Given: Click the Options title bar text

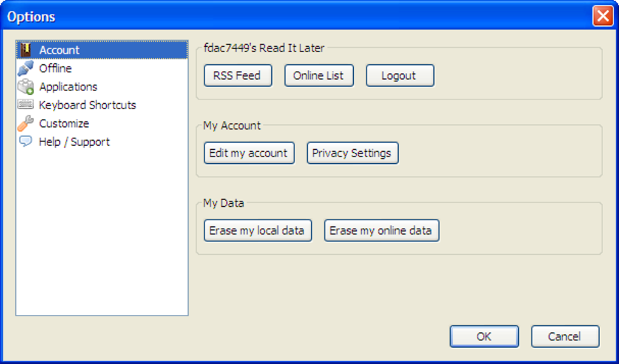Looking at the screenshot, I should point(31,17).
